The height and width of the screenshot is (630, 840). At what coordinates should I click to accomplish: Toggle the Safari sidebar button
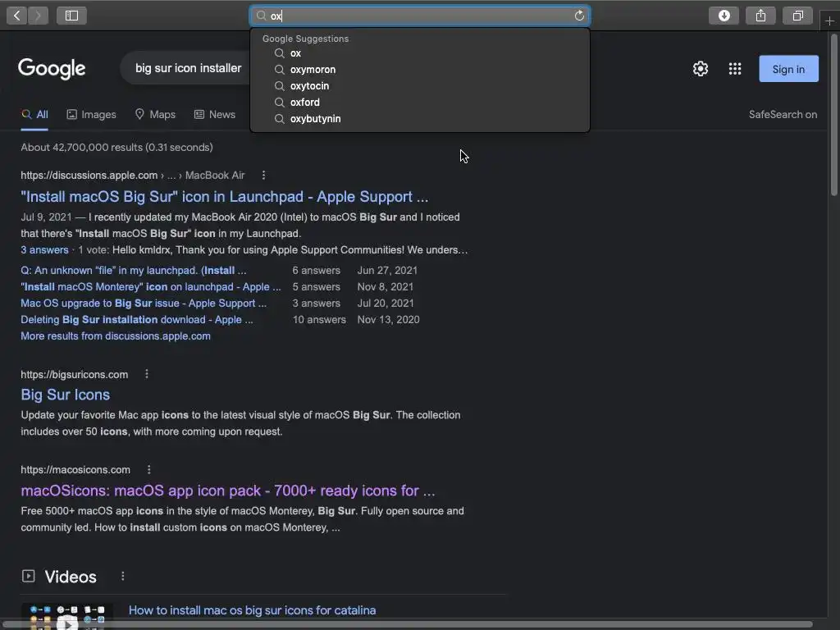[71, 16]
